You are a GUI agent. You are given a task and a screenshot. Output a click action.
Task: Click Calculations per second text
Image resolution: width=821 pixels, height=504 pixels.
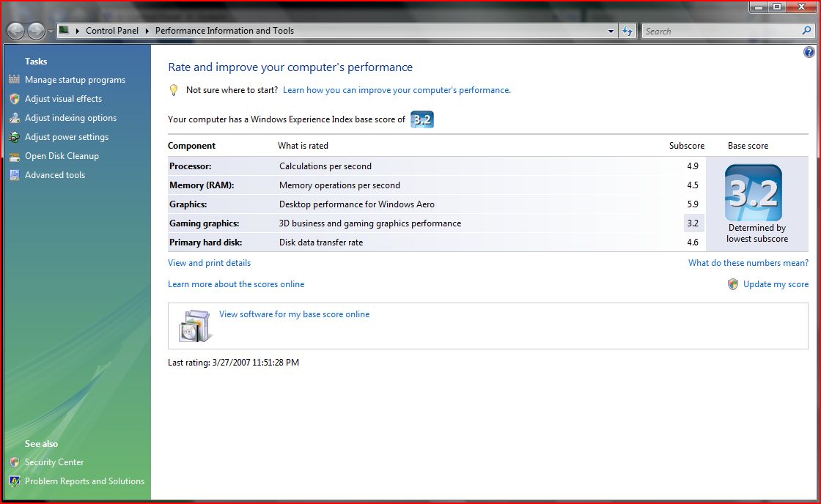click(x=325, y=166)
